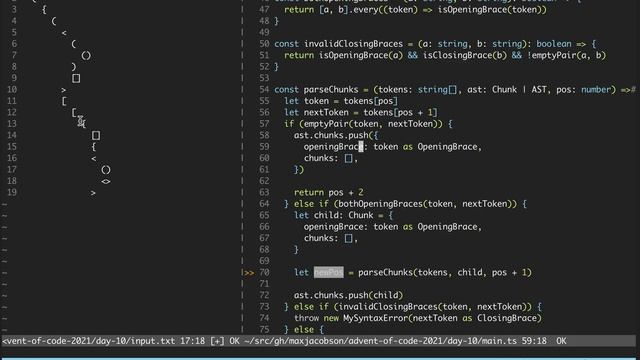The image size is (640, 360).
Task: Click the [+] modified flag in the status line
Action: point(217,341)
